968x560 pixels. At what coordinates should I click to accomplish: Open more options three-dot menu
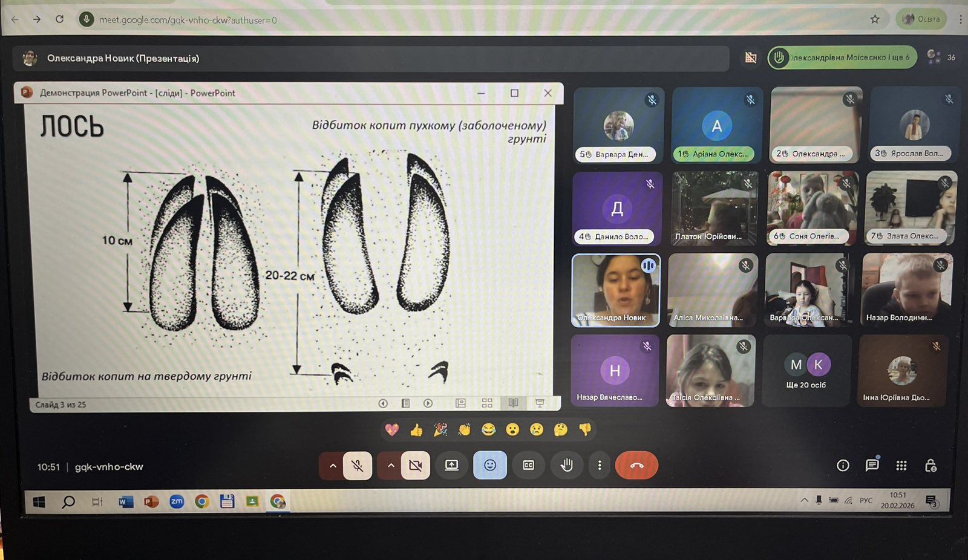[600, 465]
